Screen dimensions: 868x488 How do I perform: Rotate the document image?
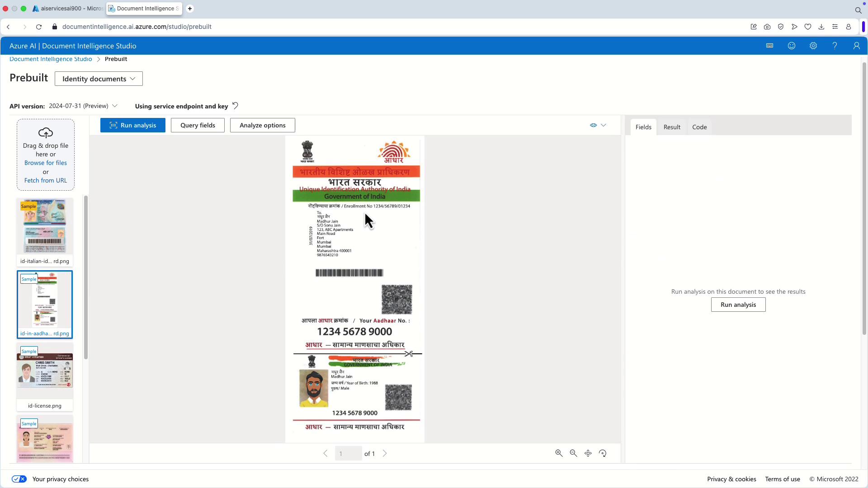[603, 453]
